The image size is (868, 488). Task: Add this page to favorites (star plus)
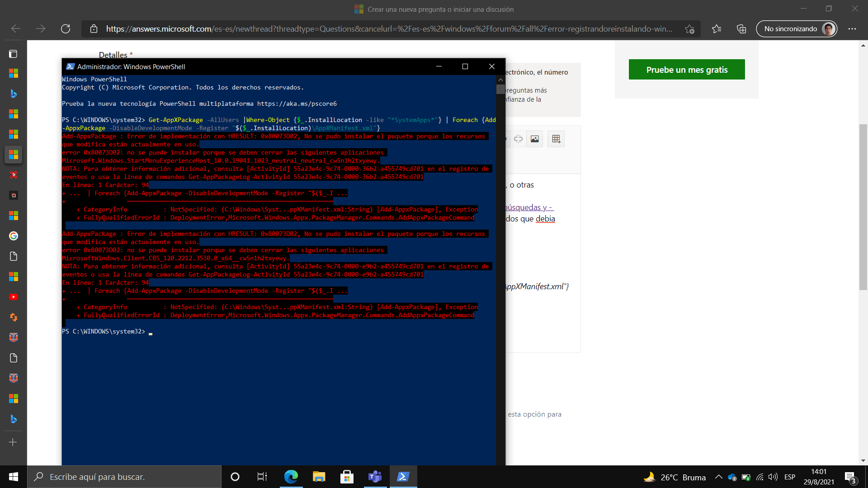pos(689,29)
